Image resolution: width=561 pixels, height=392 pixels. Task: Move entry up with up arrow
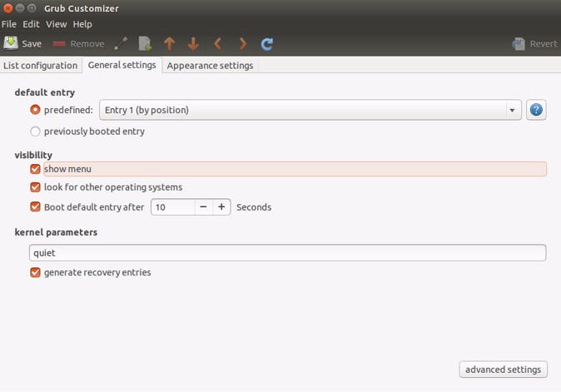pyautogui.click(x=169, y=43)
